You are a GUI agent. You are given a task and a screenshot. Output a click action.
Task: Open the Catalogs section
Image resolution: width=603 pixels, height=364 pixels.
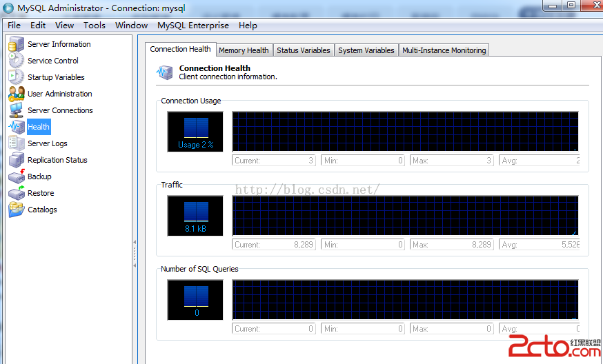[x=42, y=210]
